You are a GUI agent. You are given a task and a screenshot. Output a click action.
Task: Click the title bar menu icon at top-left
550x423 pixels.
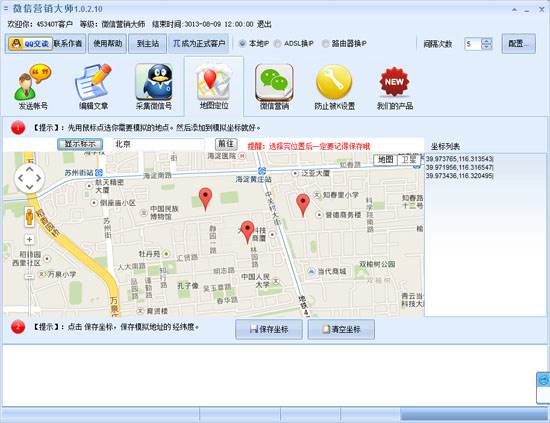point(6,8)
